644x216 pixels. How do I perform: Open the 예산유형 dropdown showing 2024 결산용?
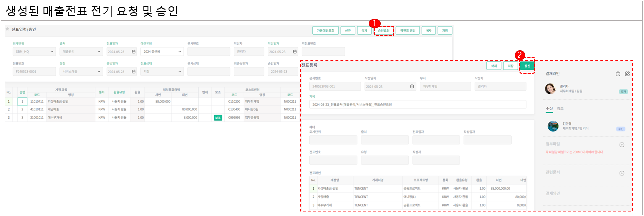[180, 51]
